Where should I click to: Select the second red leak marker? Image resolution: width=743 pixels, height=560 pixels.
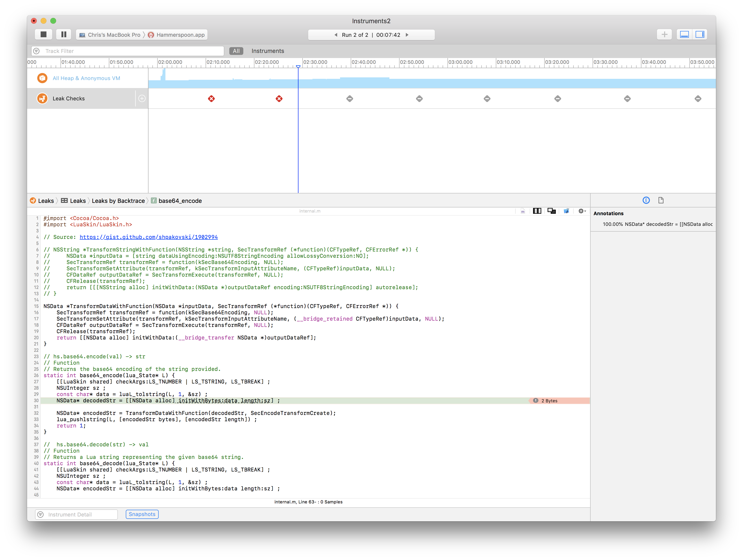279,99
